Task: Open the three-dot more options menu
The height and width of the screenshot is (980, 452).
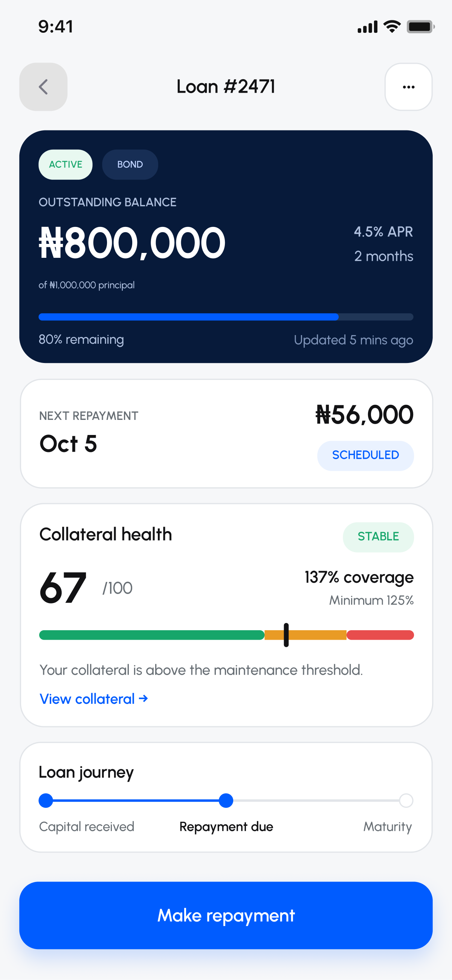Action: point(408,87)
